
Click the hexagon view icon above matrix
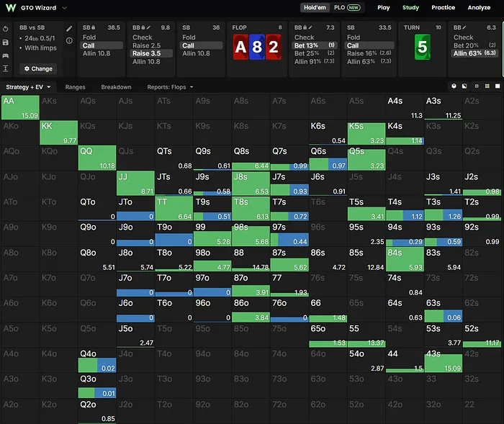pos(454,86)
